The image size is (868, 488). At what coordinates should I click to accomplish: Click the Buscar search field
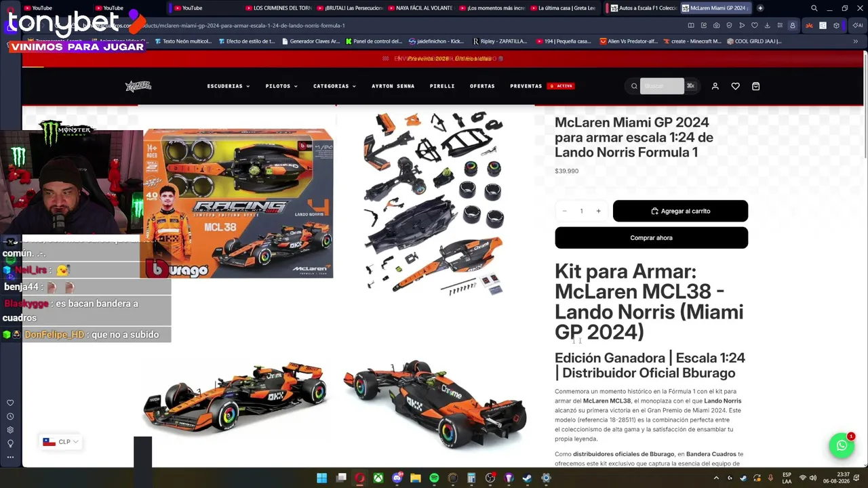tap(663, 86)
